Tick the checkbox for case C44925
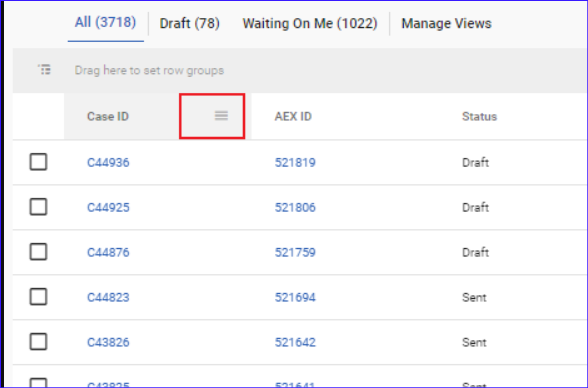This screenshot has height=388, width=588. click(x=38, y=207)
